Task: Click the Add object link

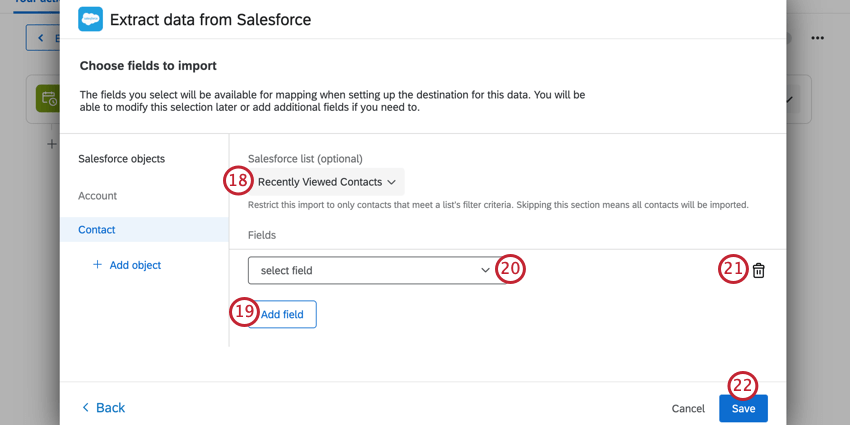Action: (x=135, y=265)
